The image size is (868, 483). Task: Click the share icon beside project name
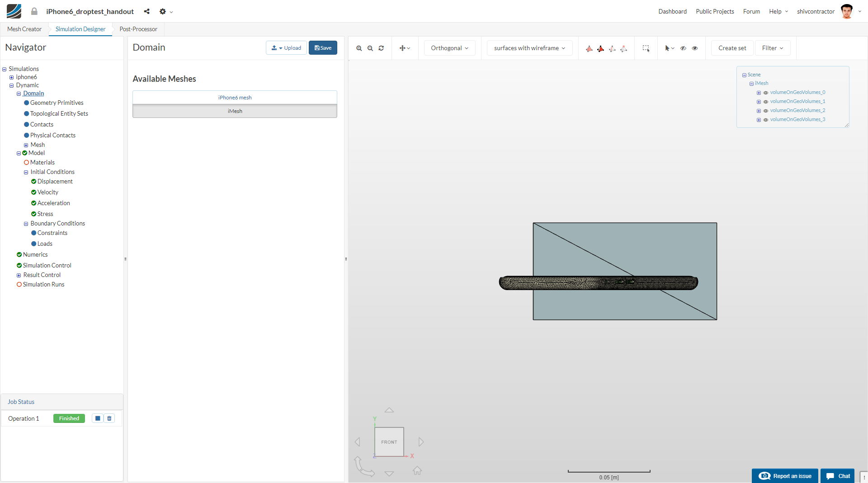(x=147, y=11)
